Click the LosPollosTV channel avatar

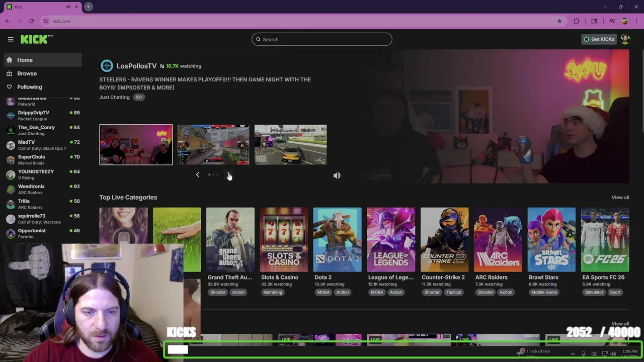pos(107,66)
